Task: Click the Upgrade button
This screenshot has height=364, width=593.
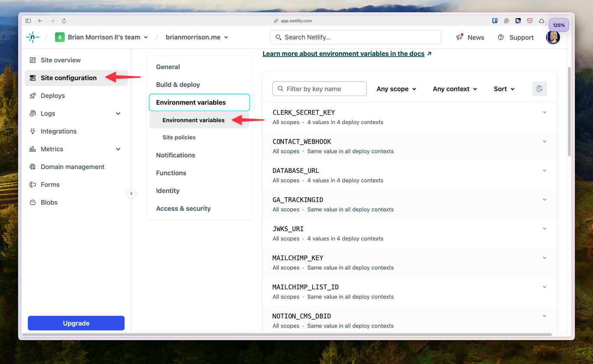Action: [x=76, y=323]
